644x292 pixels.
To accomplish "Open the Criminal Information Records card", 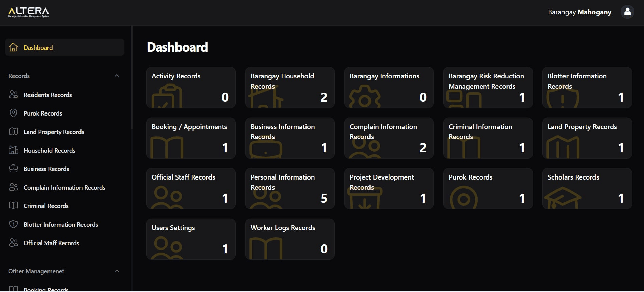I will click(x=488, y=138).
